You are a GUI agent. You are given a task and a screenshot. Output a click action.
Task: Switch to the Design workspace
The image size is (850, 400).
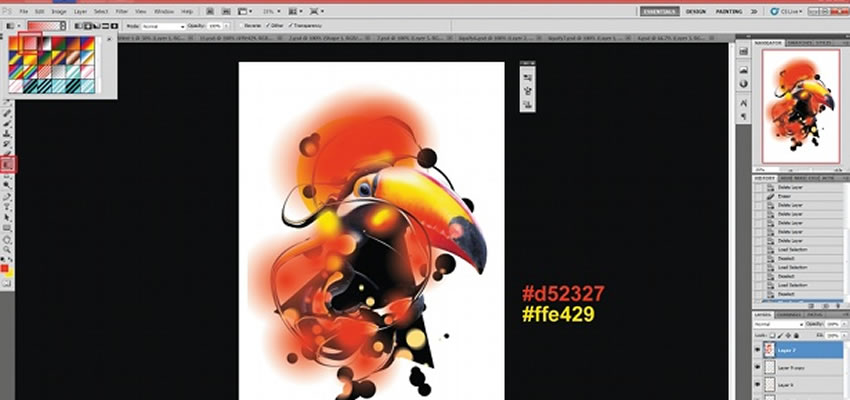695,11
